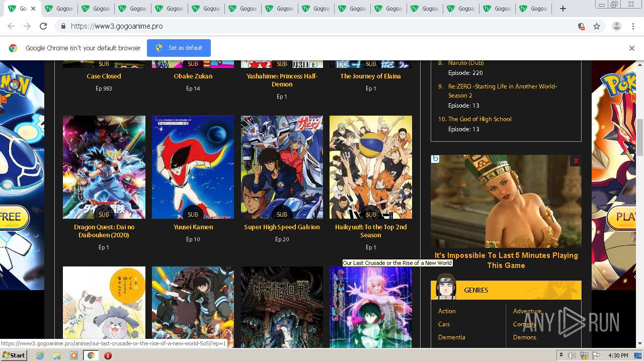
Task: Click the Yuusei Kamen title link
Action: pos(193,227)
